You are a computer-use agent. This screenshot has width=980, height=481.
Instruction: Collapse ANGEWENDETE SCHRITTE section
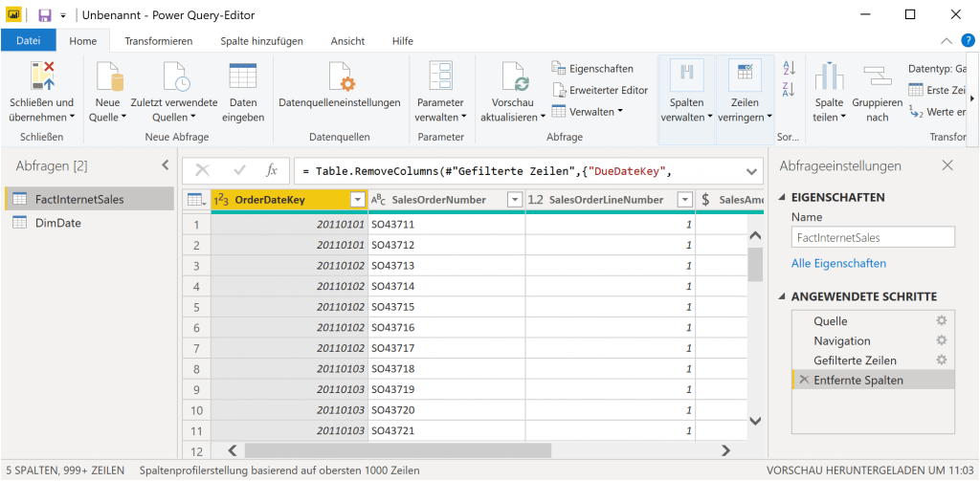[x=783, y=296]
